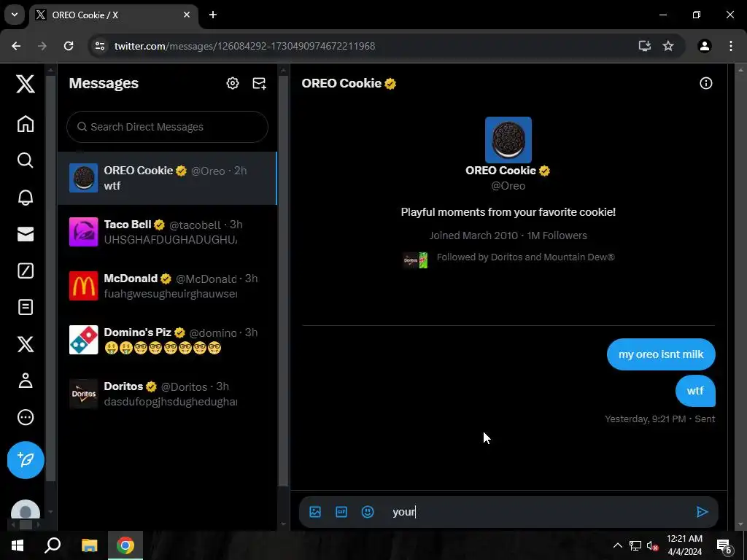747x560 pixels.
Task: Reload the page with refresh button
Action: click(69, 46)
